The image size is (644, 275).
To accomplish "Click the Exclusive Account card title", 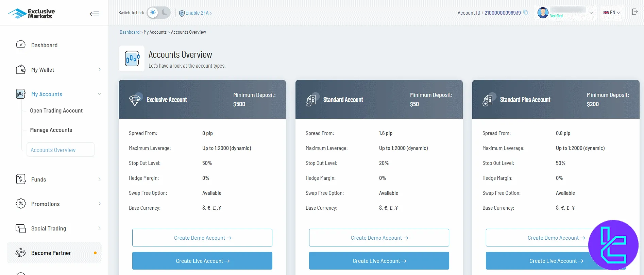I will coord(167,100).
